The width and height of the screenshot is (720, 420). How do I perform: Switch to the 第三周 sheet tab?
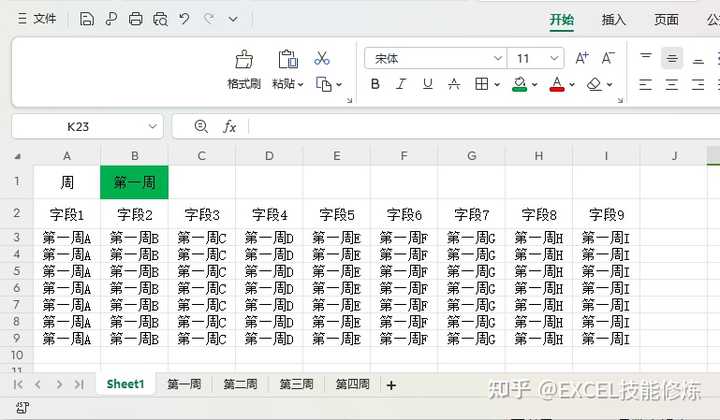point(297,384)
